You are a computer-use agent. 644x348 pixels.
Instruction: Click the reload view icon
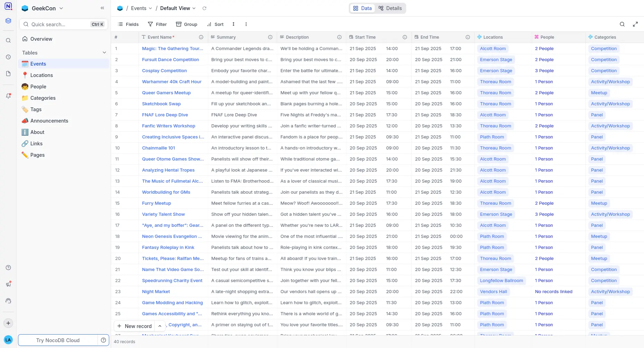204,8
